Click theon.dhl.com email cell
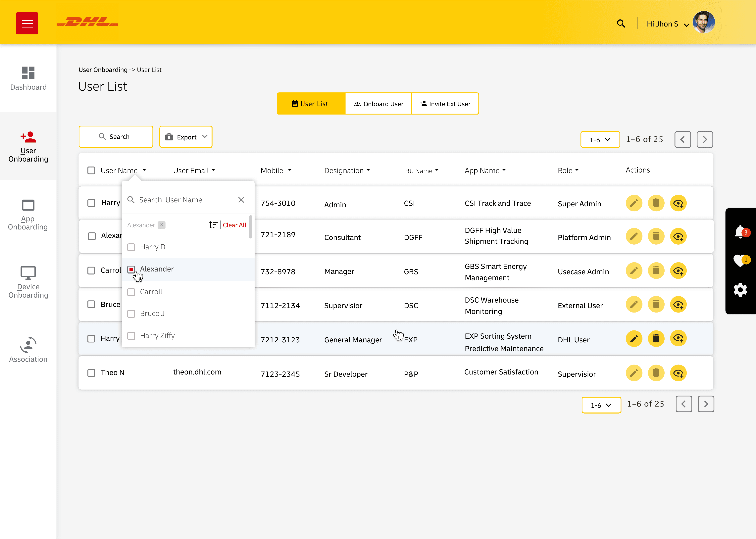The height and width of the screenshot is (539, 756). tap(197, 372)
